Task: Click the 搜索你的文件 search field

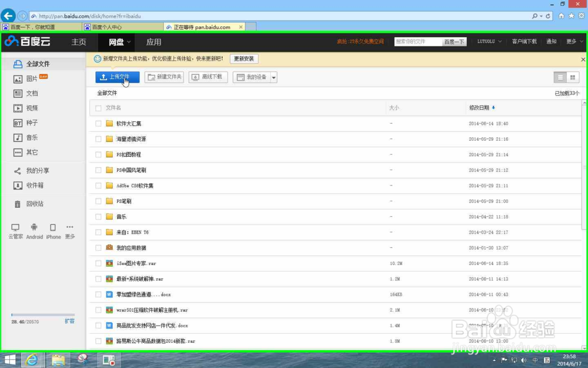Action: tap(418, 42)
